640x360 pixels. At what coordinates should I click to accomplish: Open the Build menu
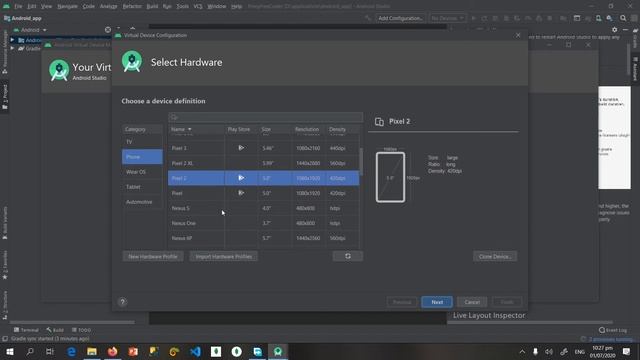[x=152, y=6]
